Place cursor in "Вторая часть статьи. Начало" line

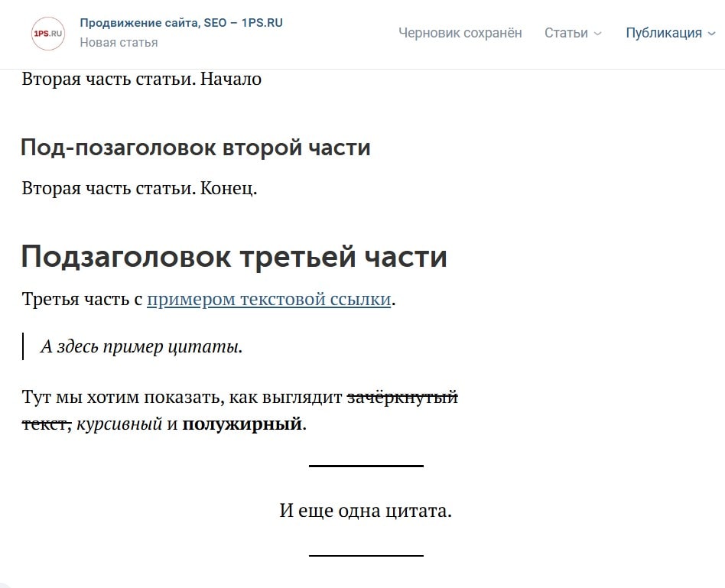pyautogui.click(x=141, y=79)
